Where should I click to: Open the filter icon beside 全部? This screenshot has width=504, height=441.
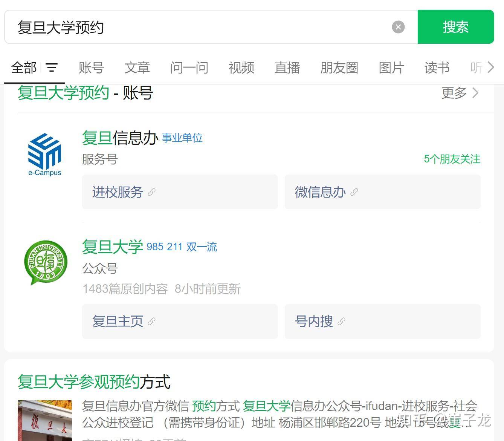click(52, 68)
